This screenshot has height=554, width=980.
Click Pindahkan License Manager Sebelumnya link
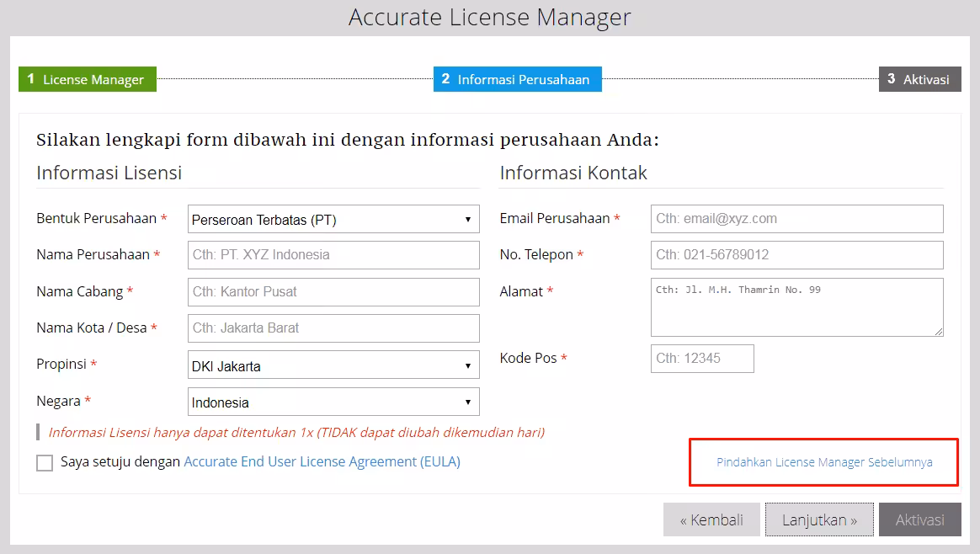824,462
